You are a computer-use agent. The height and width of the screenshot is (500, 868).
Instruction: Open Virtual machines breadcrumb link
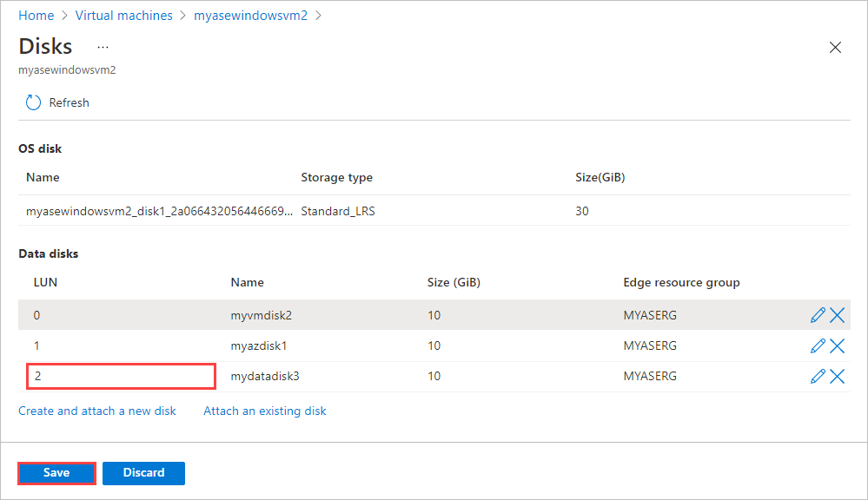(x=124, y=16)
